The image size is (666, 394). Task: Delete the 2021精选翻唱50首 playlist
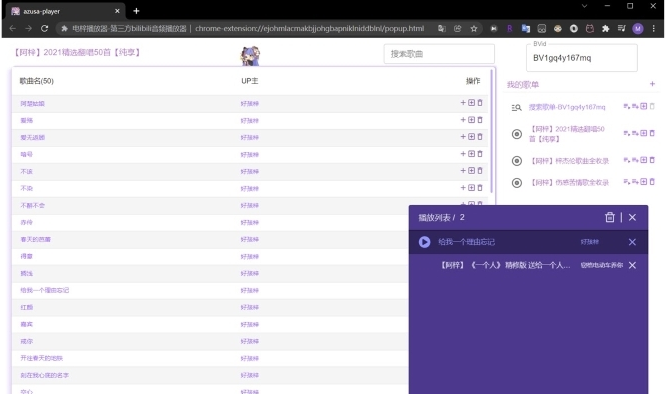tap(652, 133)
